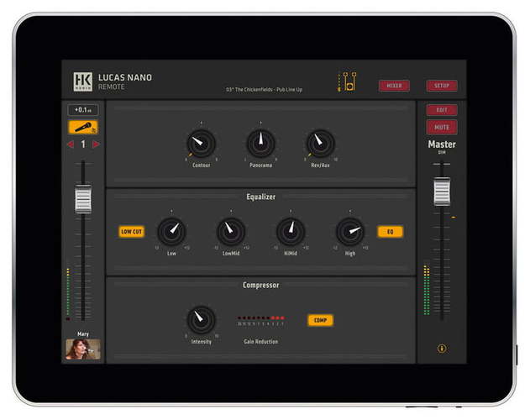Screen dimensions: 530x420
Task: Open the MIXER view
Action: tap(394, 86)
